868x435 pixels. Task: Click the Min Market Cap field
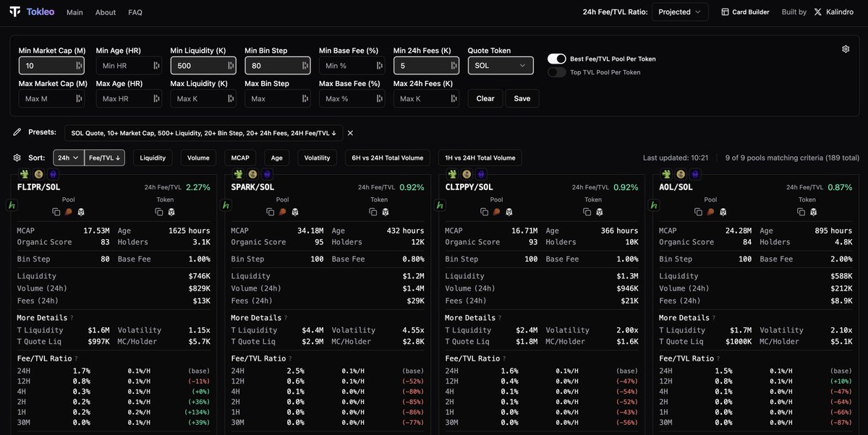click(x=51, y=66)
